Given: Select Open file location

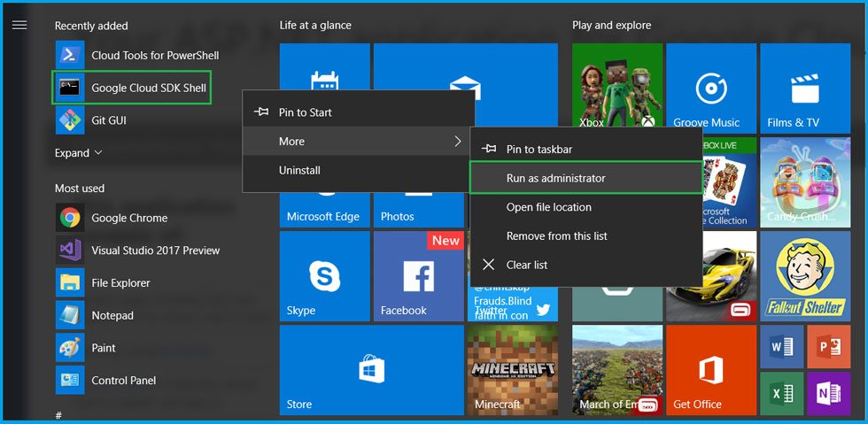Looking at the screenshot, I should [586, 207].
